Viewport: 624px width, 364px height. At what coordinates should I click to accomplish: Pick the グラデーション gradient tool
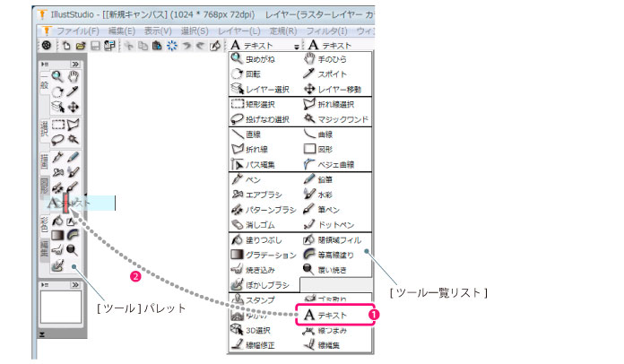[264, 254]
